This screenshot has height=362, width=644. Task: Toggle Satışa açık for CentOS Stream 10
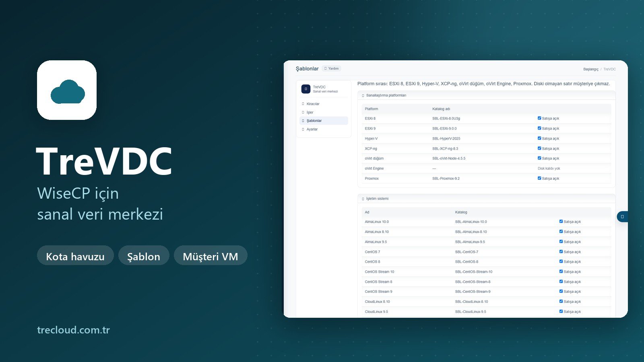(x=561, y=271)
